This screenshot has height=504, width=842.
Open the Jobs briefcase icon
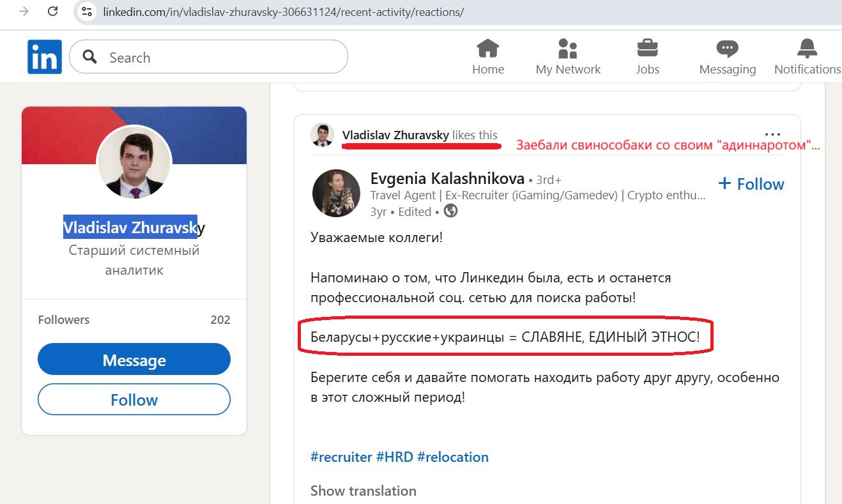click(648, 49)
